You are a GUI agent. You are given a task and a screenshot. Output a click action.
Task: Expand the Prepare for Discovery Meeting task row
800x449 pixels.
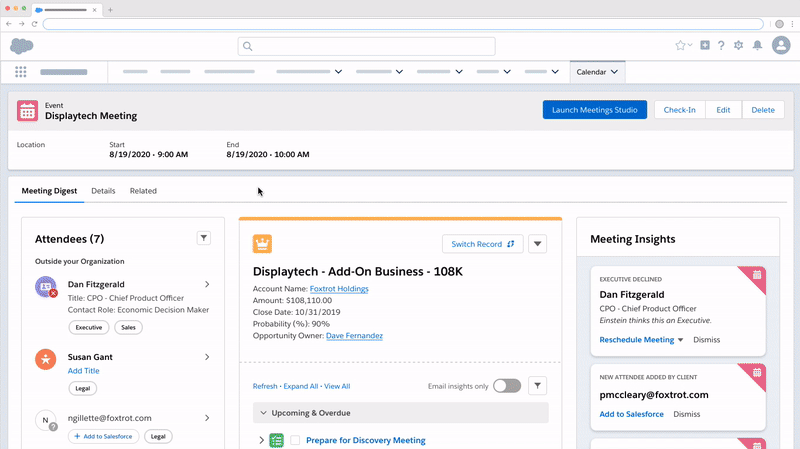261,440
